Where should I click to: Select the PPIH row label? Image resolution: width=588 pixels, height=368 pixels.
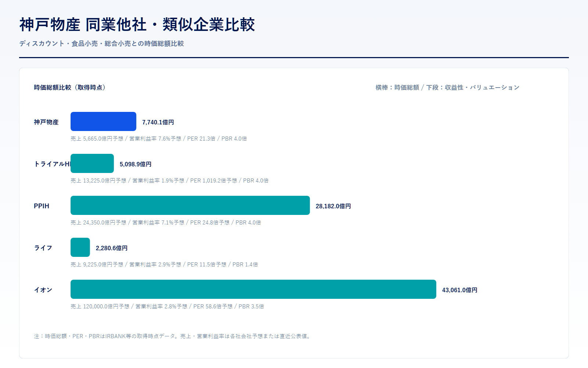pos(42,206)
